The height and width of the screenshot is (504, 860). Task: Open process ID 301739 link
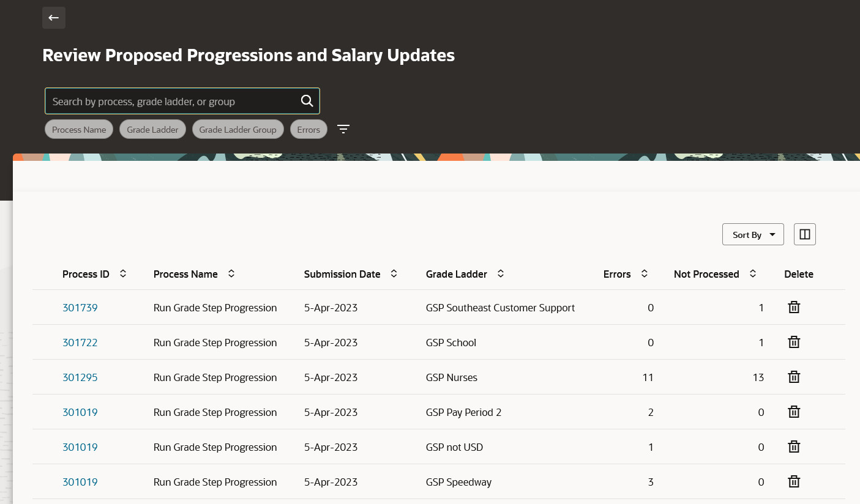pos(80,308)
